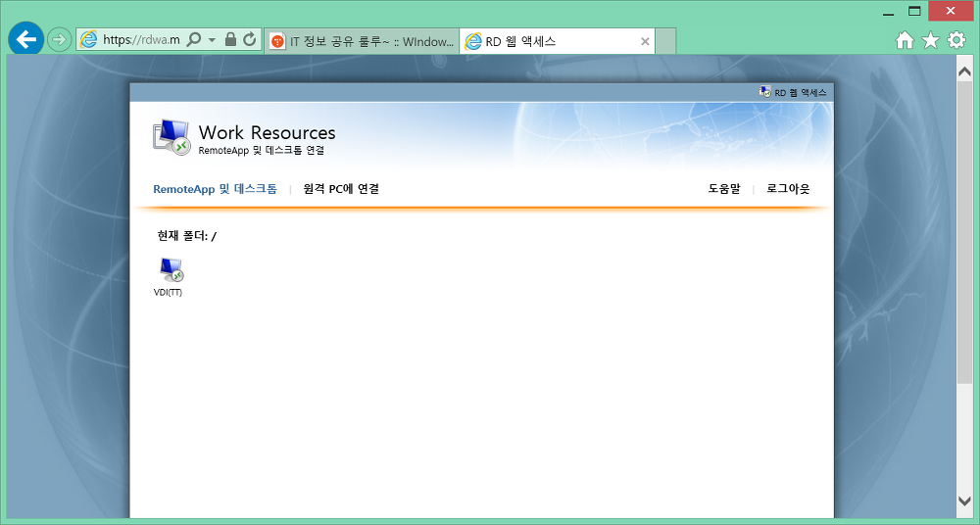Viewport: 980px width, 525px height.
Task: Open the RemoteApp 및 데스크톱 page tab
Action: click(215, 189)
